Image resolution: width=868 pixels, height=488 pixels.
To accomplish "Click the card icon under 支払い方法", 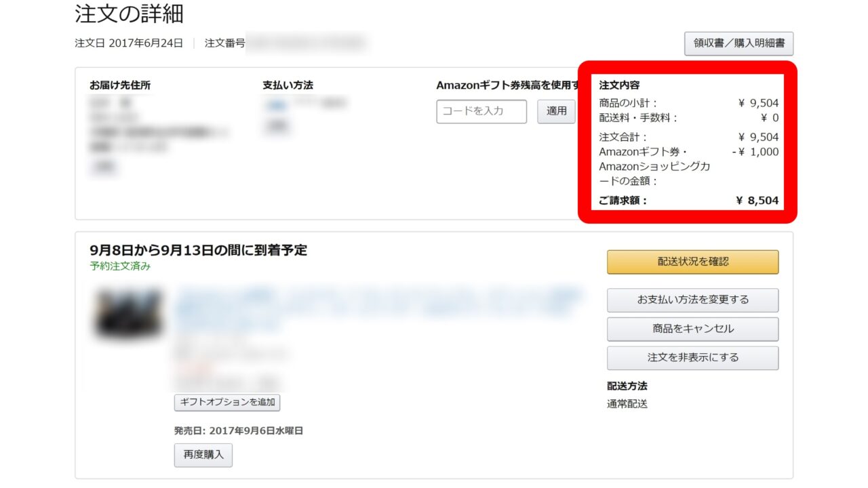I will 275,105.
